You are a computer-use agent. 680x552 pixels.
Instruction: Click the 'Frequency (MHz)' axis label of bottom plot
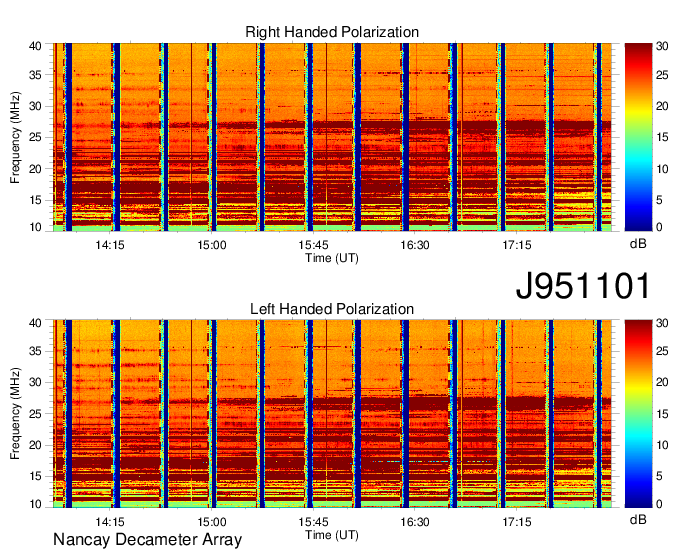pyautogui.click(x=15, y=414)
